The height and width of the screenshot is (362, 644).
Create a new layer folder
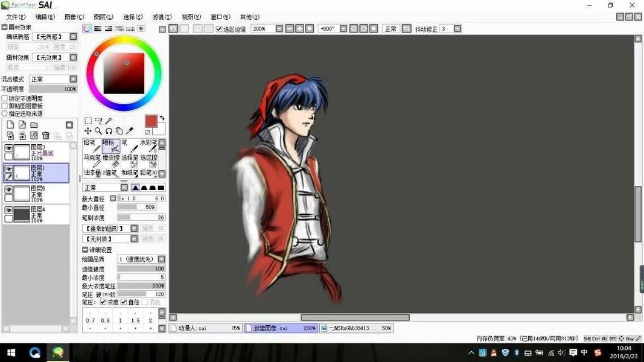pyautogui.click(x=34, y=125)
